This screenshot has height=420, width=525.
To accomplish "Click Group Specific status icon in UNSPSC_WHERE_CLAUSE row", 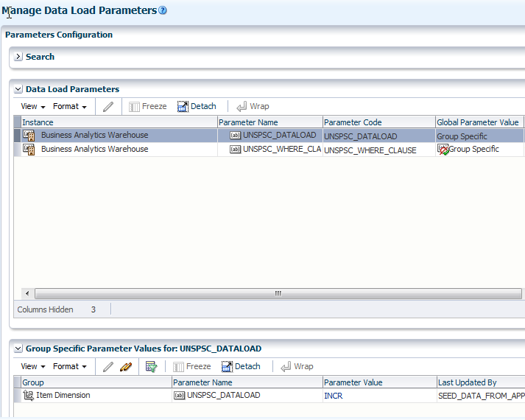I will [x=443, y=150].
